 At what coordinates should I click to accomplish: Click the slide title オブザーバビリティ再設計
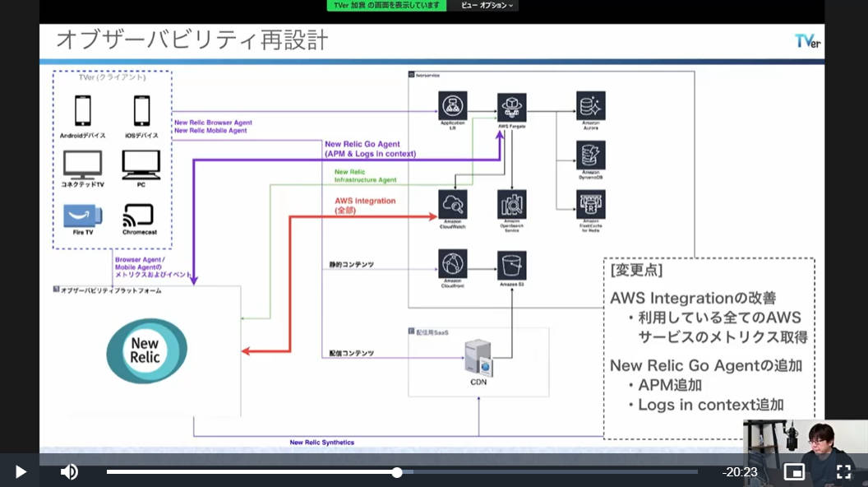coord(192,39)
